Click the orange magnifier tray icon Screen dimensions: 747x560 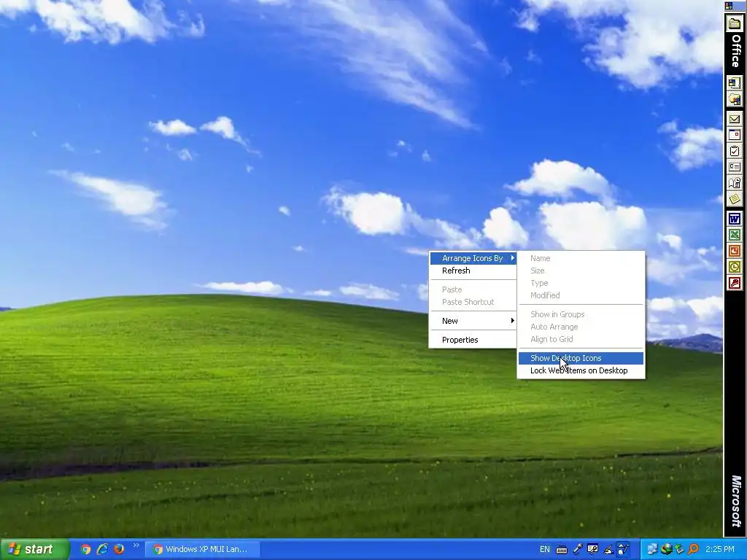[x=693, y=549]
